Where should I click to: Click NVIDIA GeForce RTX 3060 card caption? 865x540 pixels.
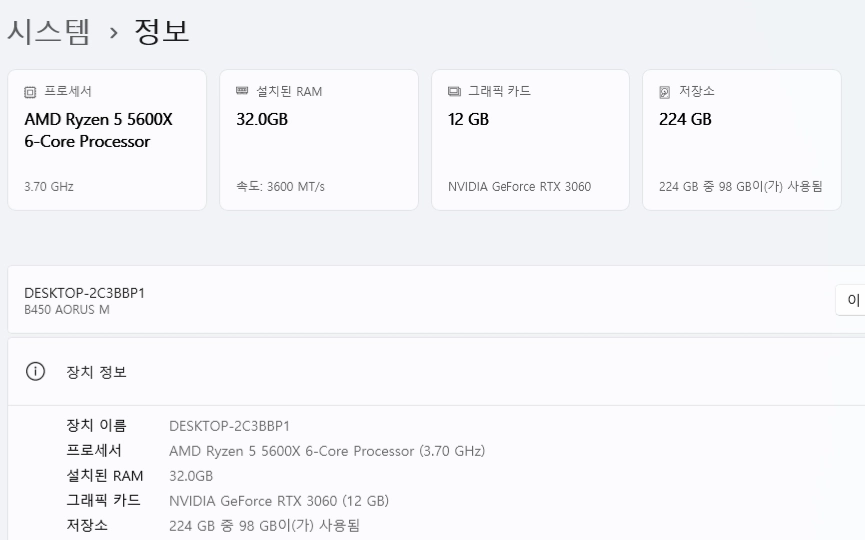pos(519,186)
